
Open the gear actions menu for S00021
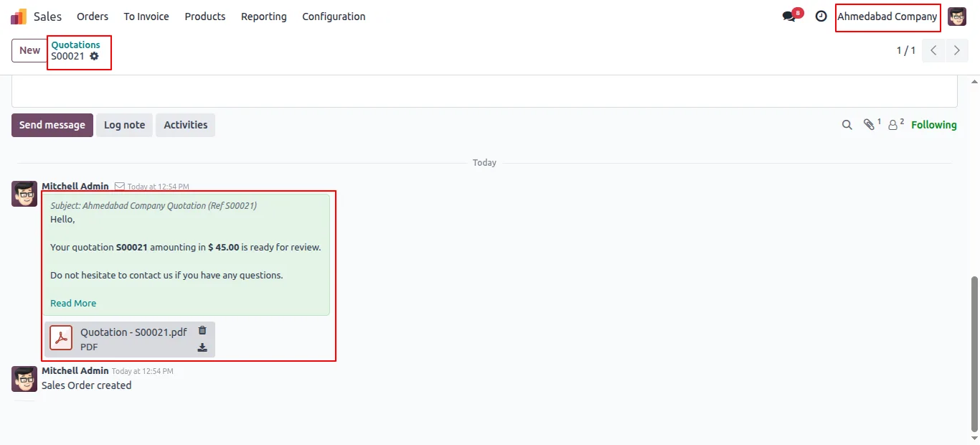pyautogui.click(x=94, y=56)
